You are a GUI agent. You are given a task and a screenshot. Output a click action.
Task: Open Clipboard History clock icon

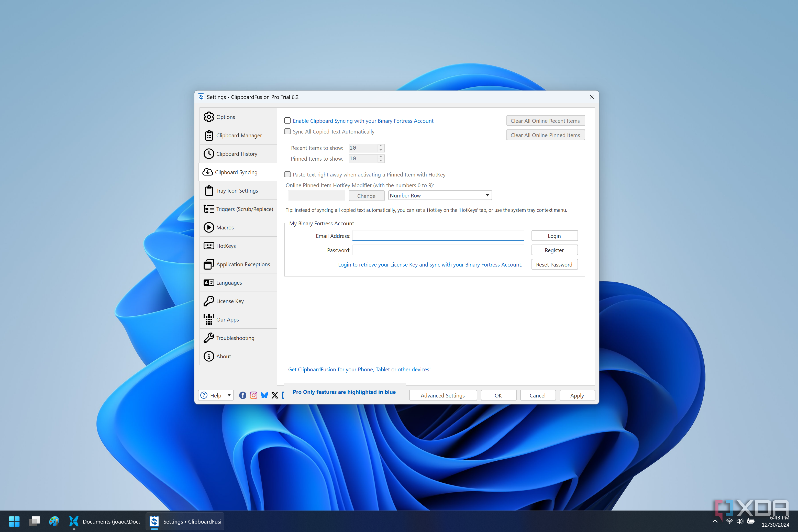pos(209,154)
